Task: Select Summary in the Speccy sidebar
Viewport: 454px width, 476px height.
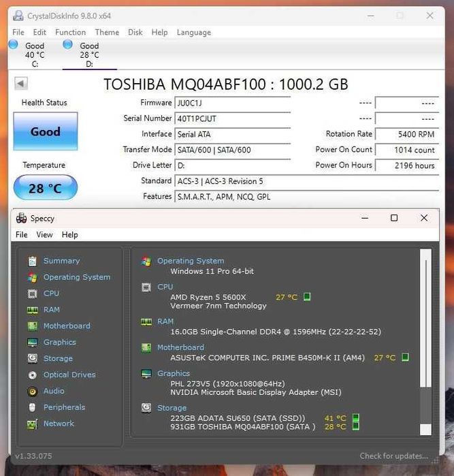Action: coord(62,261)
